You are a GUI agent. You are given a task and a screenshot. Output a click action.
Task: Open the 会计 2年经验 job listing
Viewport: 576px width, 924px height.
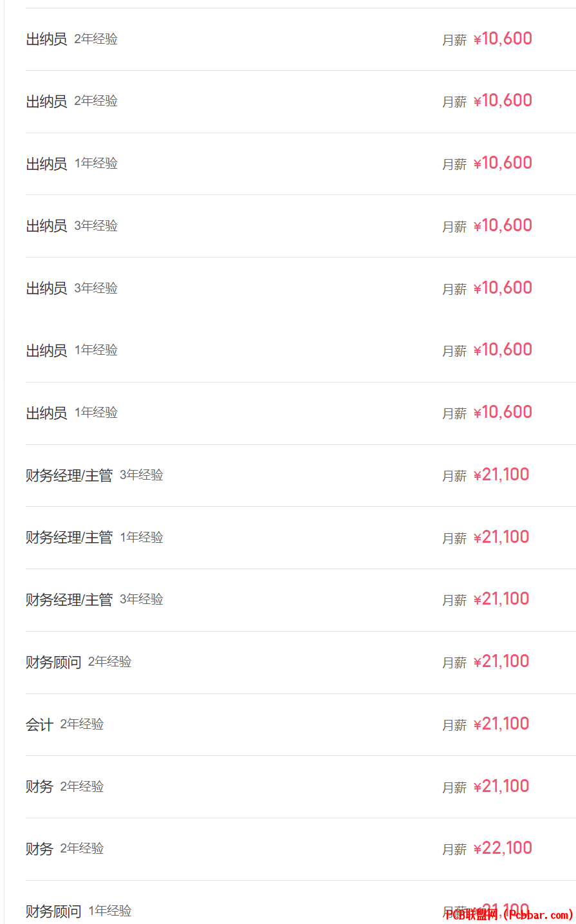click(301, 724)
